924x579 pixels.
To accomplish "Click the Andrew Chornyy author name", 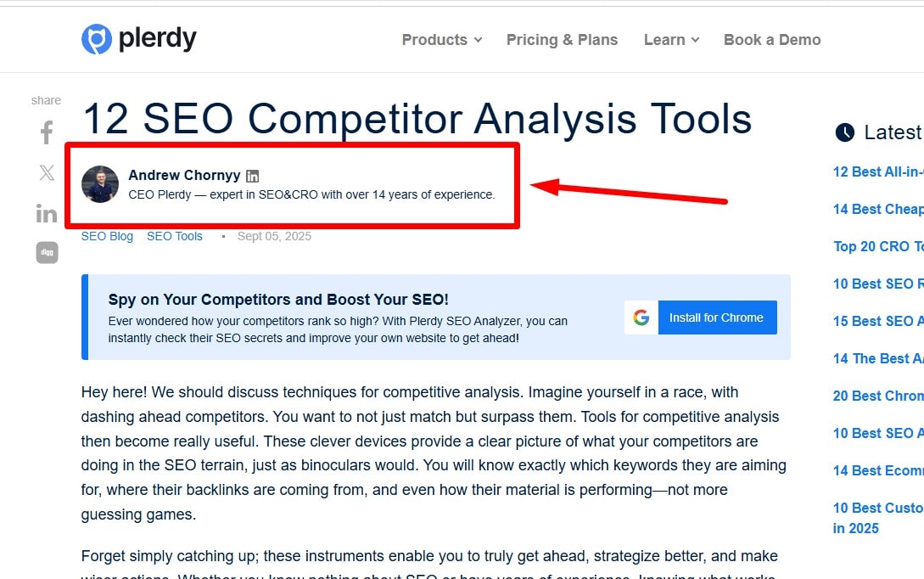I will [184, 175].
